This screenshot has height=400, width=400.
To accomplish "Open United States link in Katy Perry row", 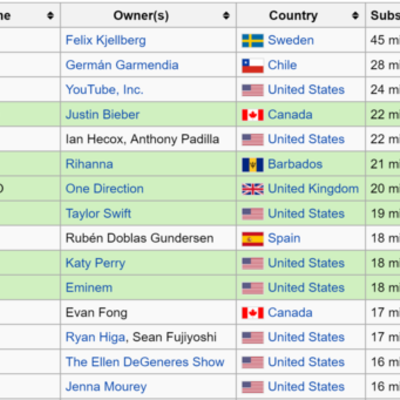I will point(306,263).
